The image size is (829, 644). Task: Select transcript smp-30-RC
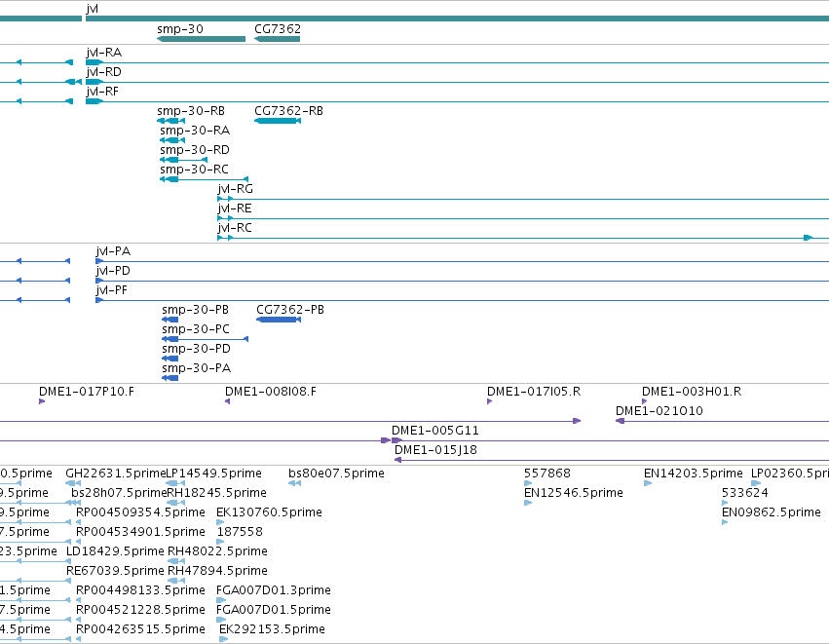click(x=194, y=170)
